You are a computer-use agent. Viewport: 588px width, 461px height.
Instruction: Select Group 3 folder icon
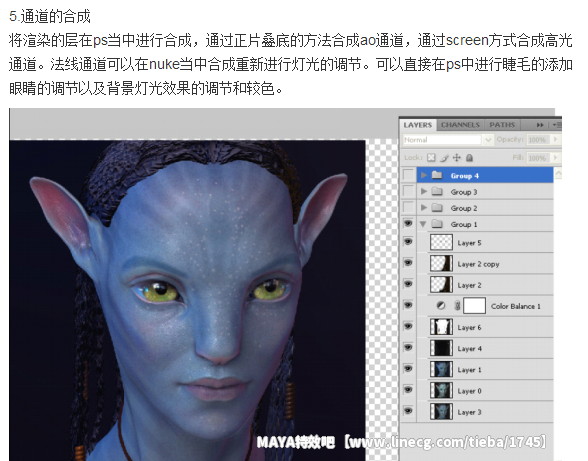point(437,191)
